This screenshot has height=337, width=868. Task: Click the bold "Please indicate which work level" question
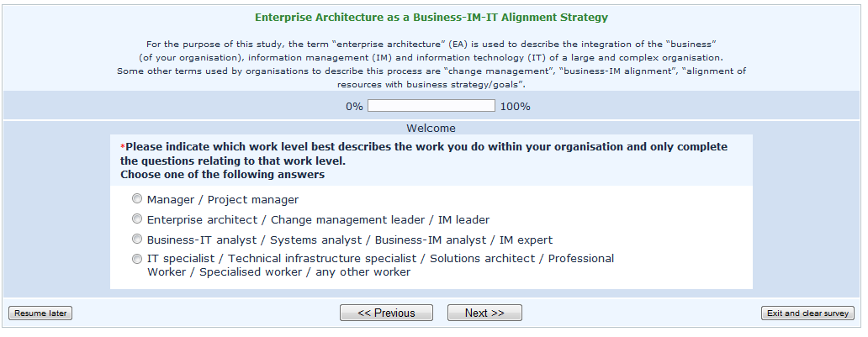click(x=425, y=153)
